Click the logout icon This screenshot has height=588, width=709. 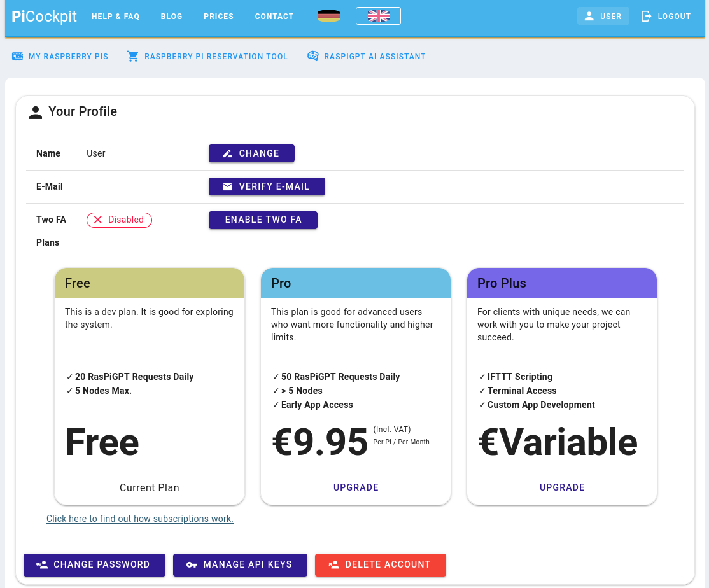646,16
